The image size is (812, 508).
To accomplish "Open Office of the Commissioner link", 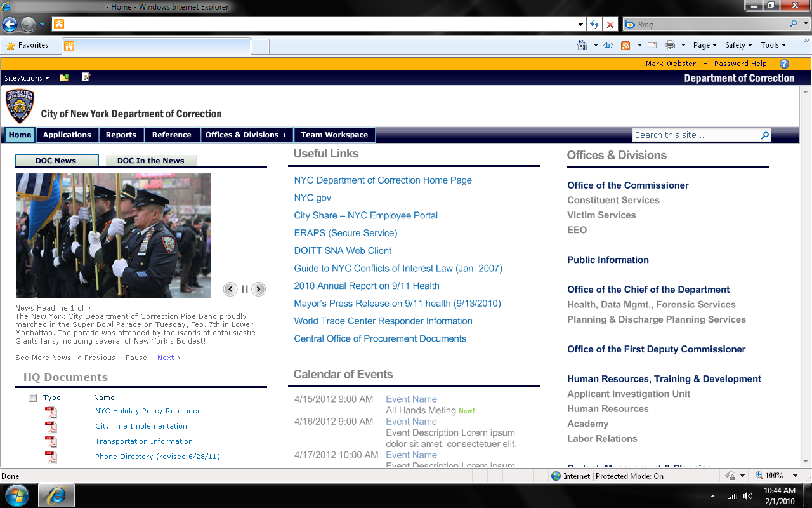I will 628,185.
